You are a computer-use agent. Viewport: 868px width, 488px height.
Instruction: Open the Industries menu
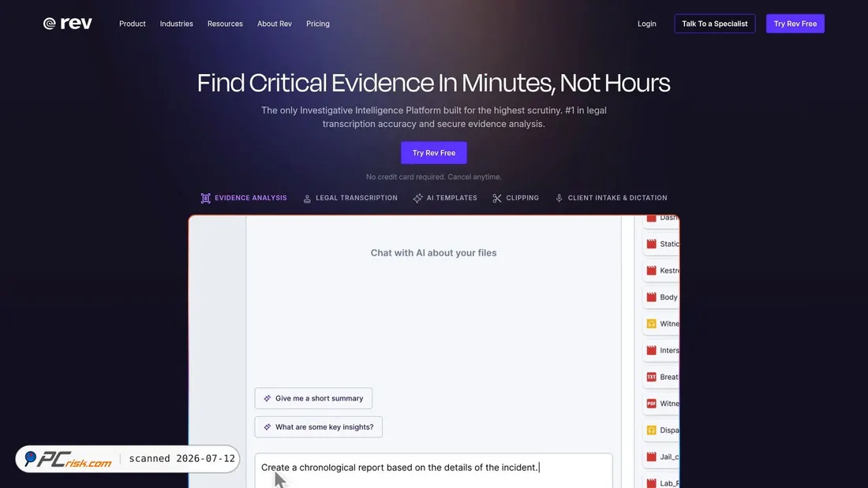click(177, 24)
